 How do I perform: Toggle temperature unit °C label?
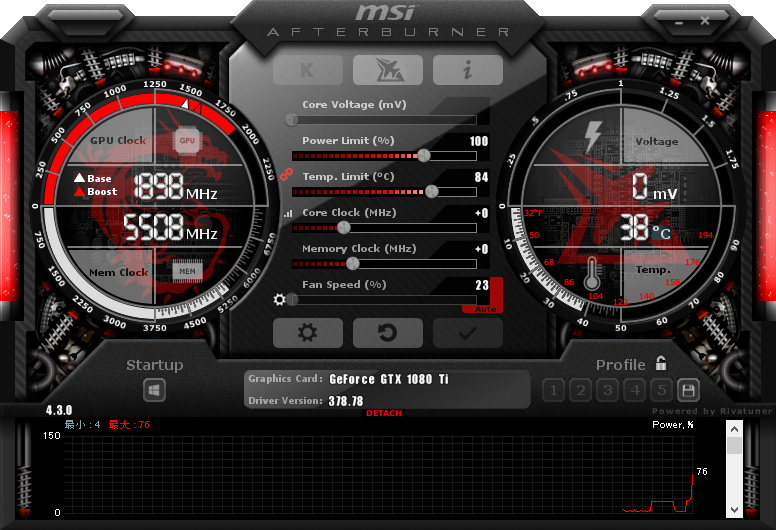click(x=661, y=233)
